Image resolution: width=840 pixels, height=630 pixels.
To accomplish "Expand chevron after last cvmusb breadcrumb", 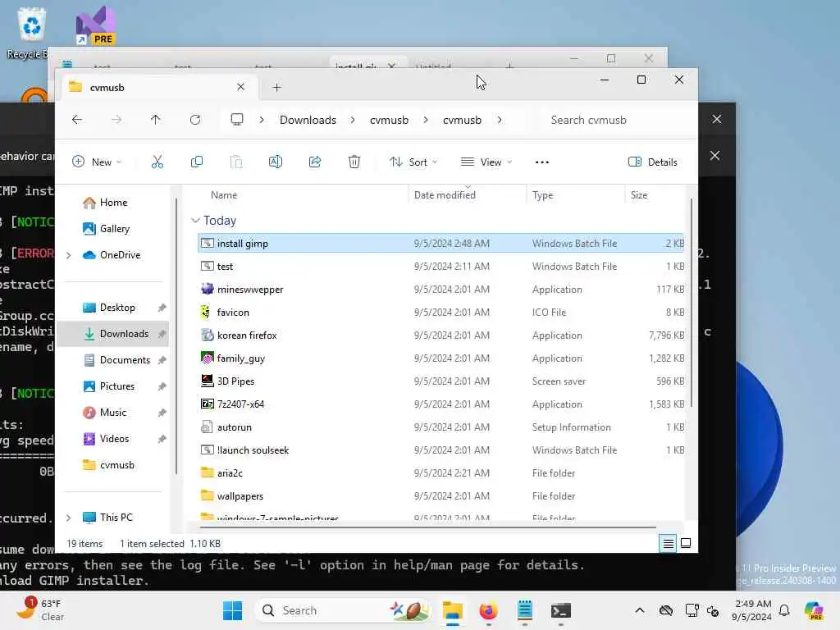I will (x=500, y=120).
